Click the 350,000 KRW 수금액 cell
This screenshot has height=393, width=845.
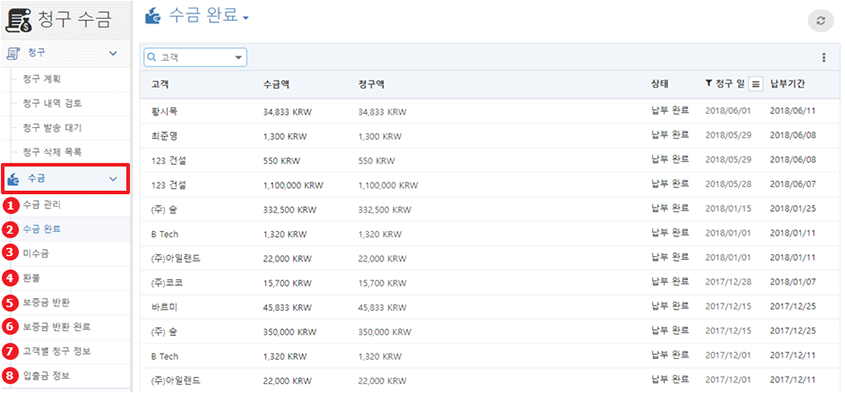(290, 332)
